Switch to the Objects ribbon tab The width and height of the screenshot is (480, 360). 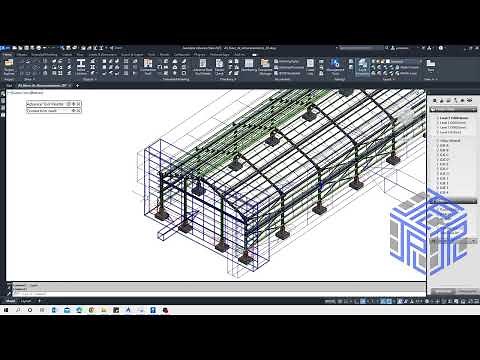(22, 54)
